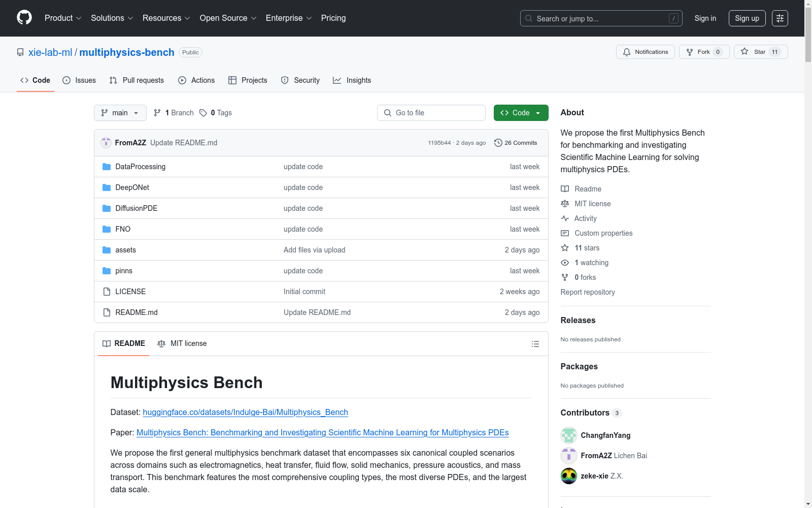Open the multiphysics-bench repository link
The width and height of the screenshot is (812, 508).
click(127, 52)
